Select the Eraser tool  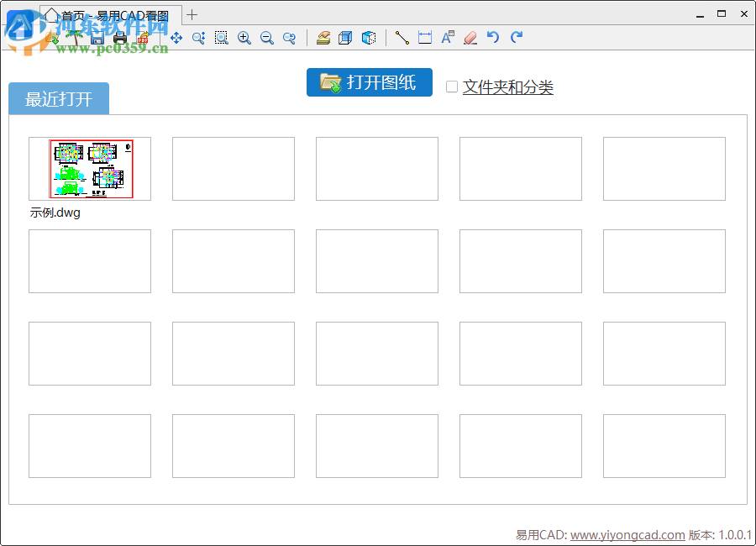[x=470, y=38]
